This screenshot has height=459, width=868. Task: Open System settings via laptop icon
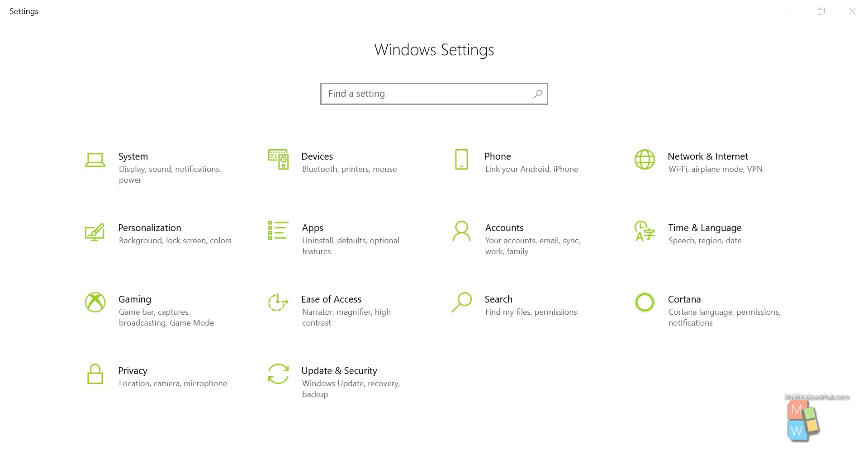[95, 160]
